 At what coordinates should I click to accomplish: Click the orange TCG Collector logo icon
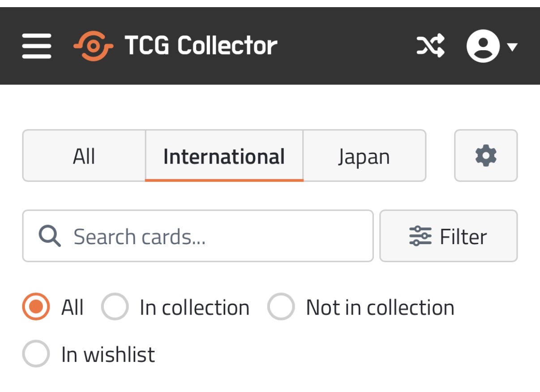[x=93, y=46]
